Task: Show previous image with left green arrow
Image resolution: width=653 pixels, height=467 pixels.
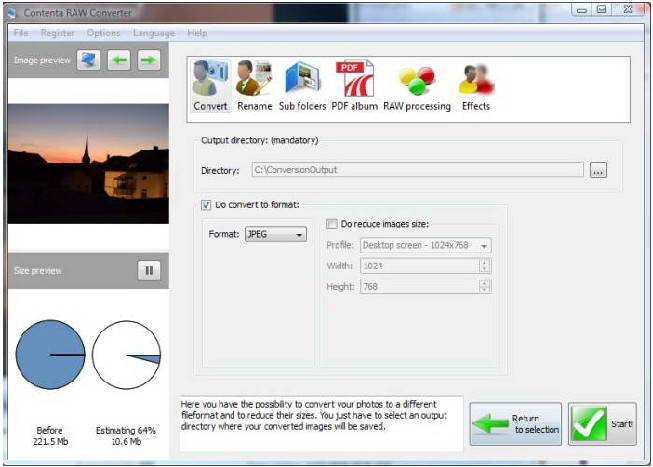Action: pos(119,60)
